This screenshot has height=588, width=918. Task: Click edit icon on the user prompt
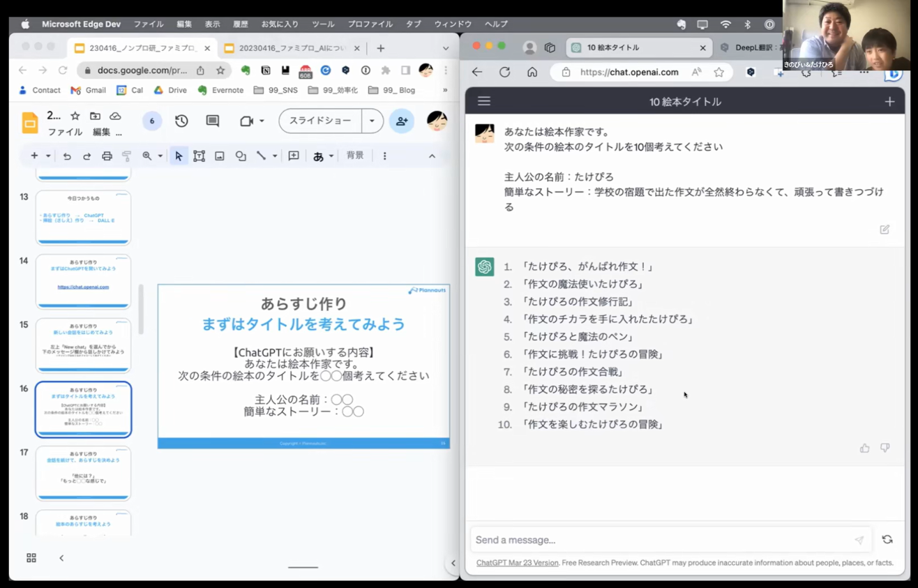pos(885,229)
